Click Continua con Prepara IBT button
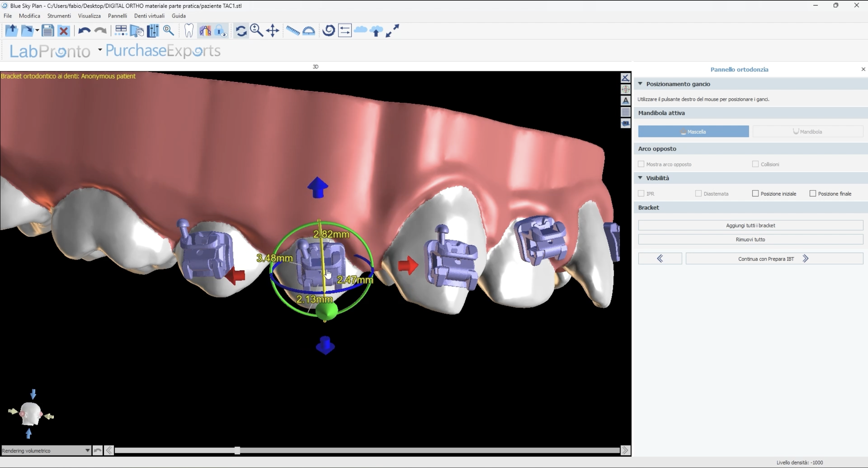The image size is (868, 468). point(774,259)
